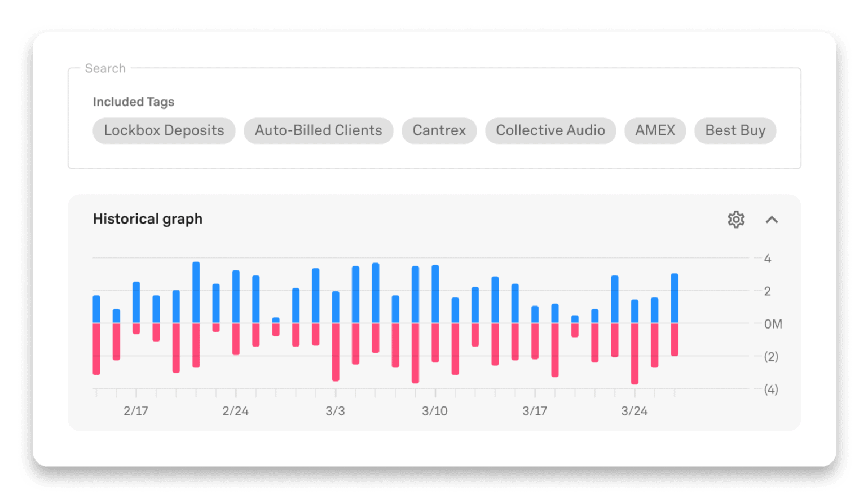Click the Included Tags heading
The width and height of the screenshot is (868, 499).
click(x=134, y=102)
